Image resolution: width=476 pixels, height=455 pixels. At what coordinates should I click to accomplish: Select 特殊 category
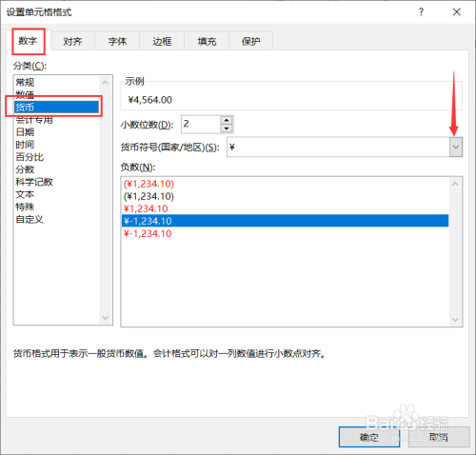(57, 207)
